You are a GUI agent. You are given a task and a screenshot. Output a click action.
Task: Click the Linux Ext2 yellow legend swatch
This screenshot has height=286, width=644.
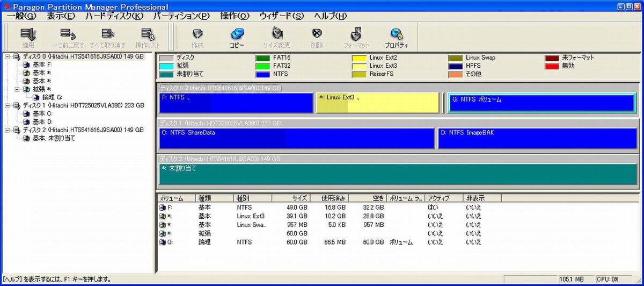(359, 58)
